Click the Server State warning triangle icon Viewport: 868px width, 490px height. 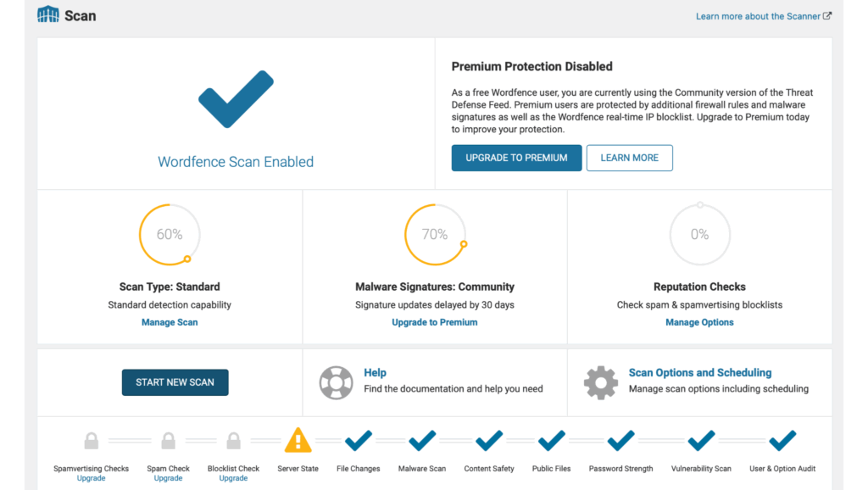[298, 440]
